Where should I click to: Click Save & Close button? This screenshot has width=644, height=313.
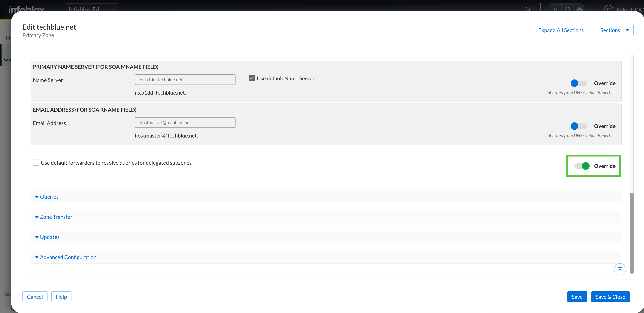point(610,297)
